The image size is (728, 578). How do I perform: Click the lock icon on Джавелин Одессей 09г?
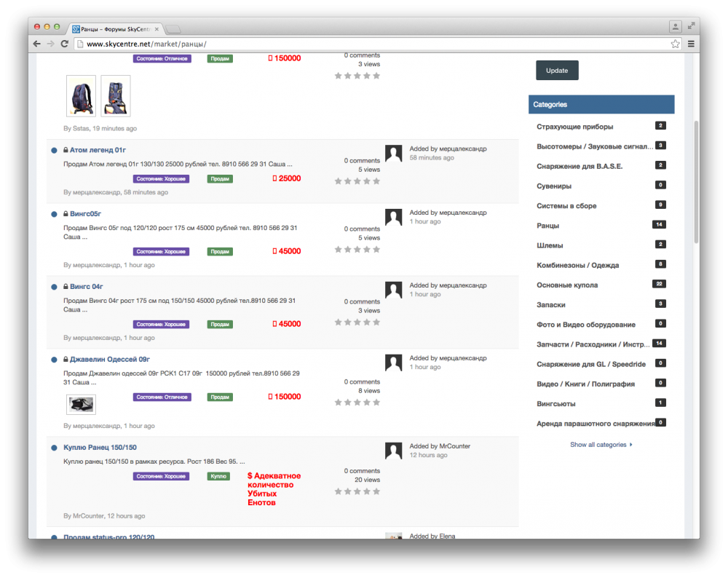click(x=66, y=360)
